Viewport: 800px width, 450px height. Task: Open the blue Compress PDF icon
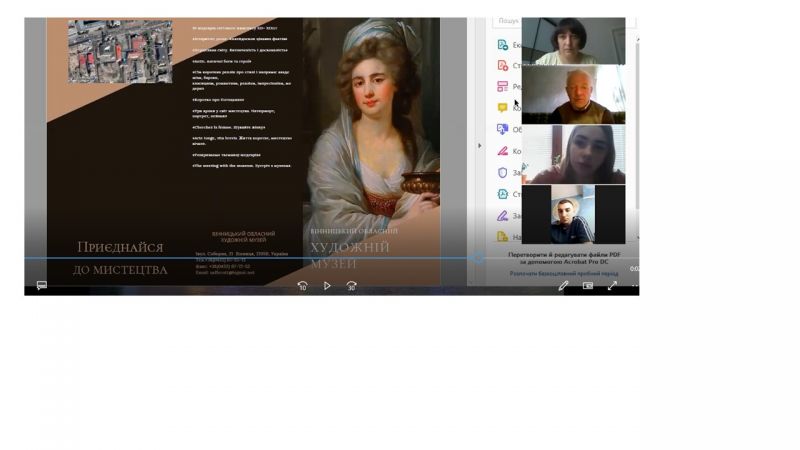503,194
